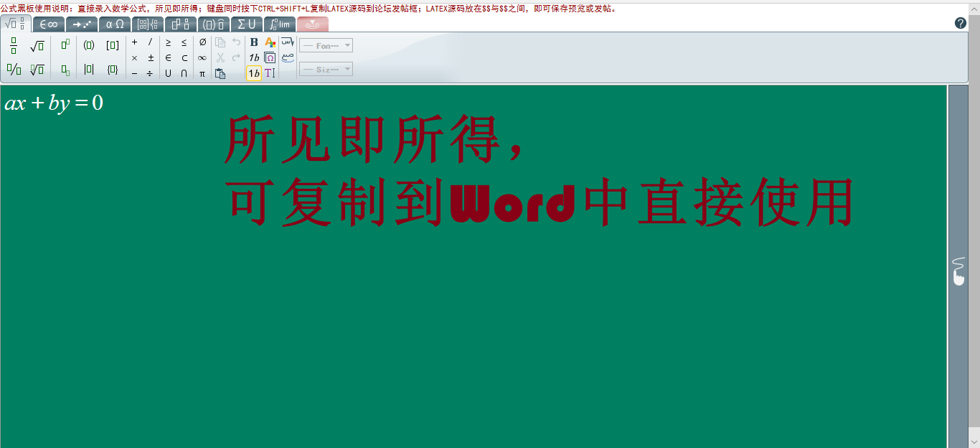Click the paste clipboard icon
Screen dimensions: 980x448
click(220, 73)
